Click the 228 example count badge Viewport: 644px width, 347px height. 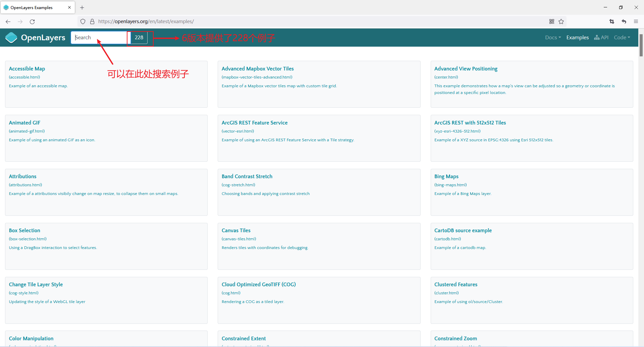coord(139,38)
